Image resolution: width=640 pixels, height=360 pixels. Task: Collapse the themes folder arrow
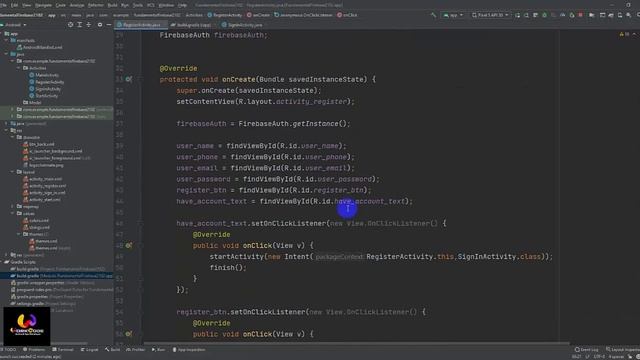(x=18, y=234)
